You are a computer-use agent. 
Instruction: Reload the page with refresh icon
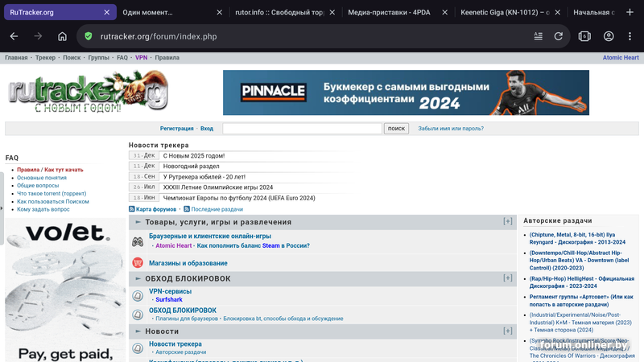pyautogui.click(x=558, y=36)
